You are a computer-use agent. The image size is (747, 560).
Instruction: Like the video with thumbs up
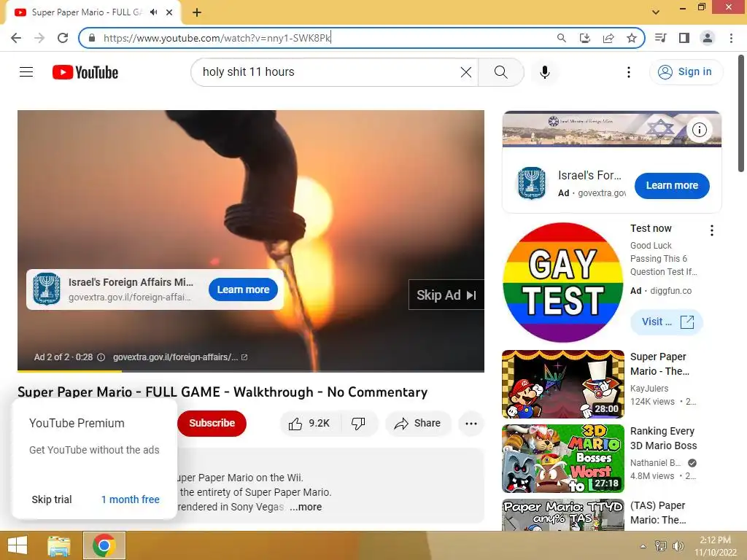coord(309,424)
